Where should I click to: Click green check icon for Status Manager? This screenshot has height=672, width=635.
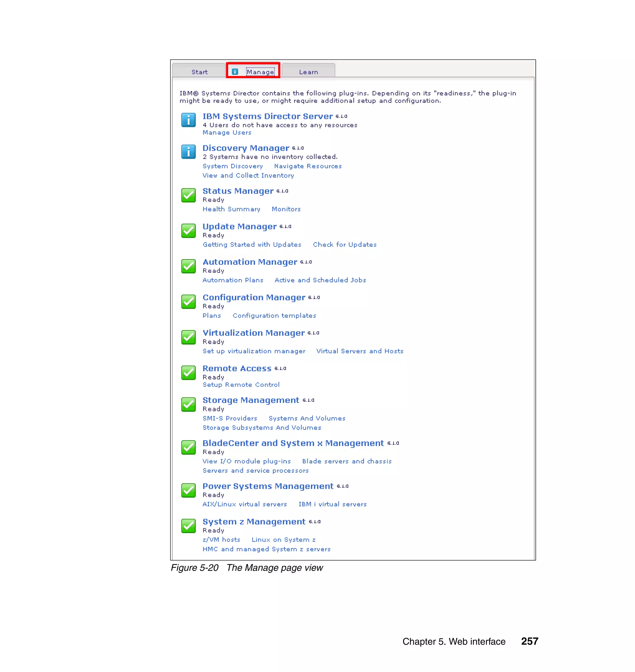188,195
